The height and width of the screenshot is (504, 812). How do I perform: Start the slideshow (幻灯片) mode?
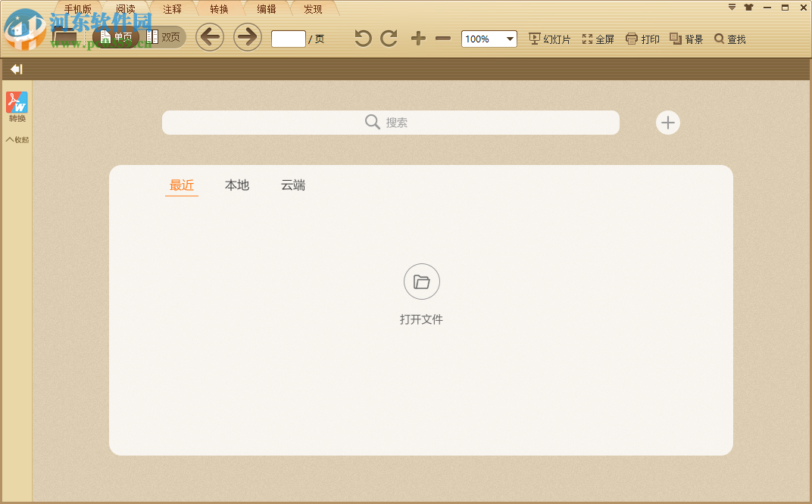(x=549, y=39)
